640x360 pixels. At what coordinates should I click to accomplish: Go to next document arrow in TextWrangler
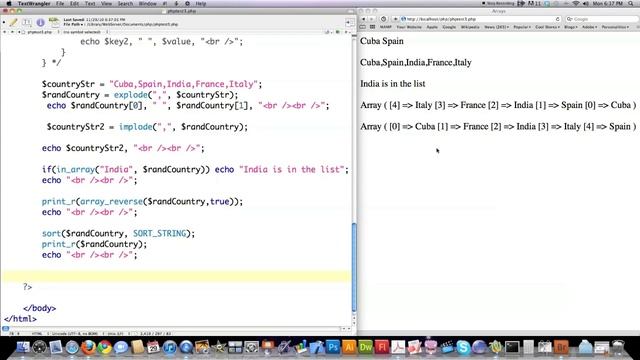click(12, 32)
